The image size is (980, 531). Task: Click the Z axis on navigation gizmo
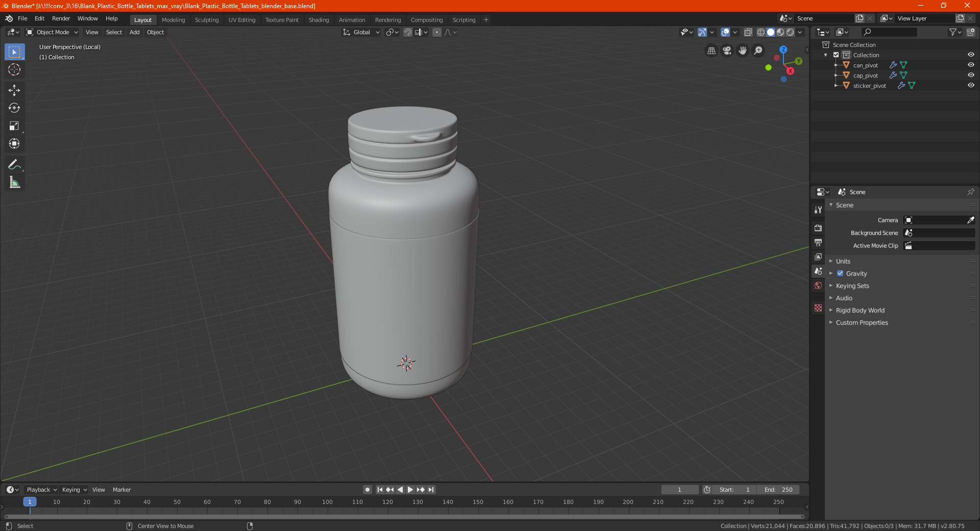tap(783, 50)
